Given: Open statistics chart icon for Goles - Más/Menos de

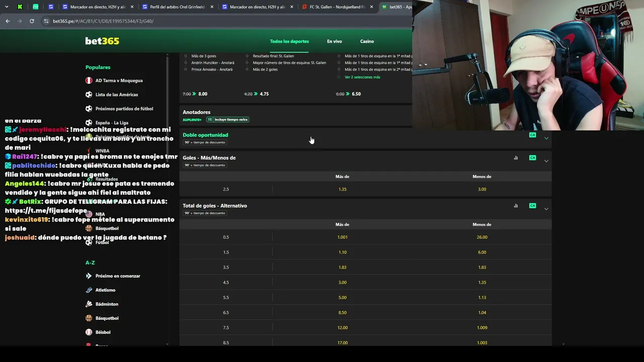Looking at the screenshot, I should (516, 158).
